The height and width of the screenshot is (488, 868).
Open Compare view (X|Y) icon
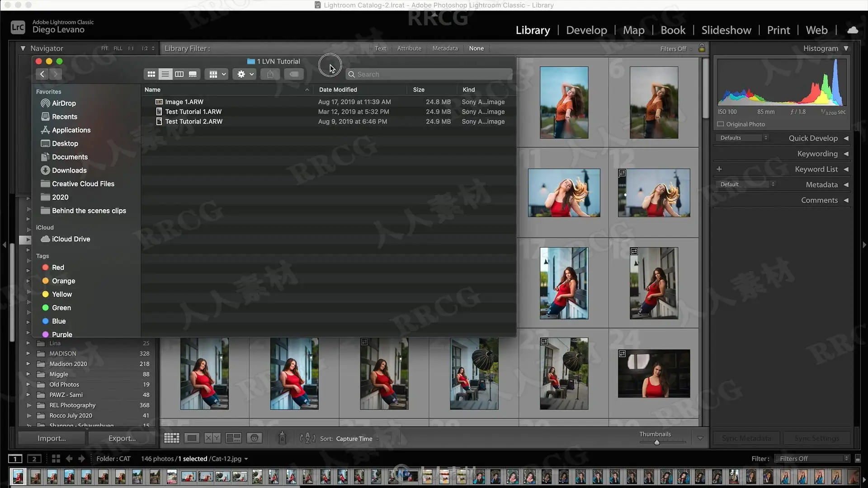(212, 438)
